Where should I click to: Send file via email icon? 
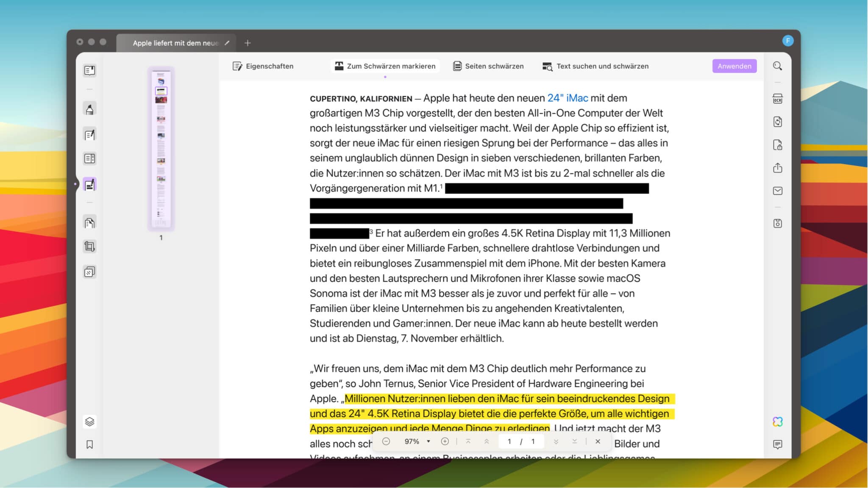[x=777, y=191]
